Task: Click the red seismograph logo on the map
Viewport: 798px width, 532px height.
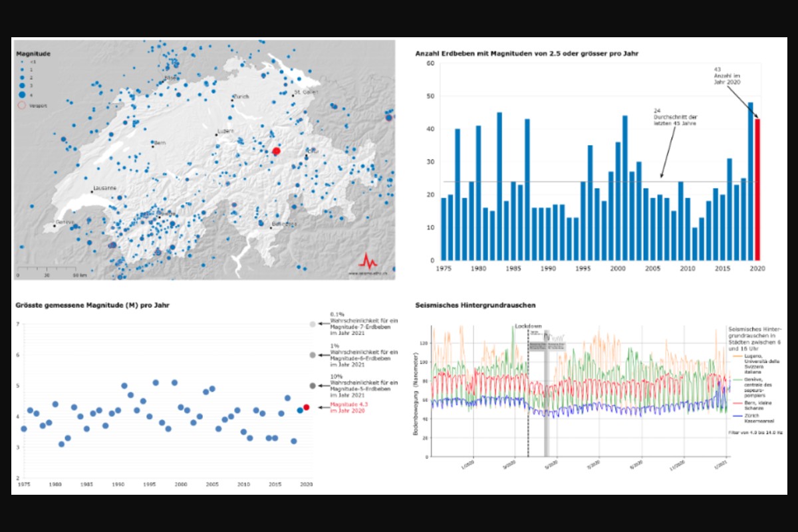Action: pos(368,261)
